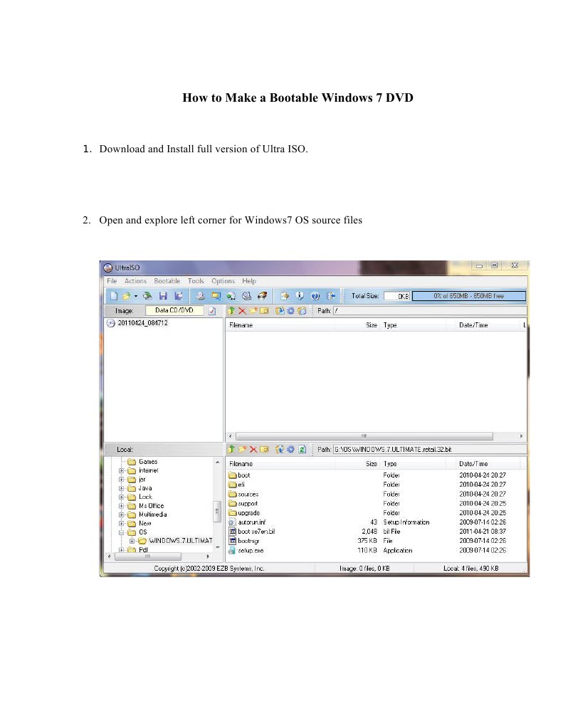Click the Convert toolbar icon after Make image
The image size is (563, 728).
pyautogui.click(x=216, y=296)
